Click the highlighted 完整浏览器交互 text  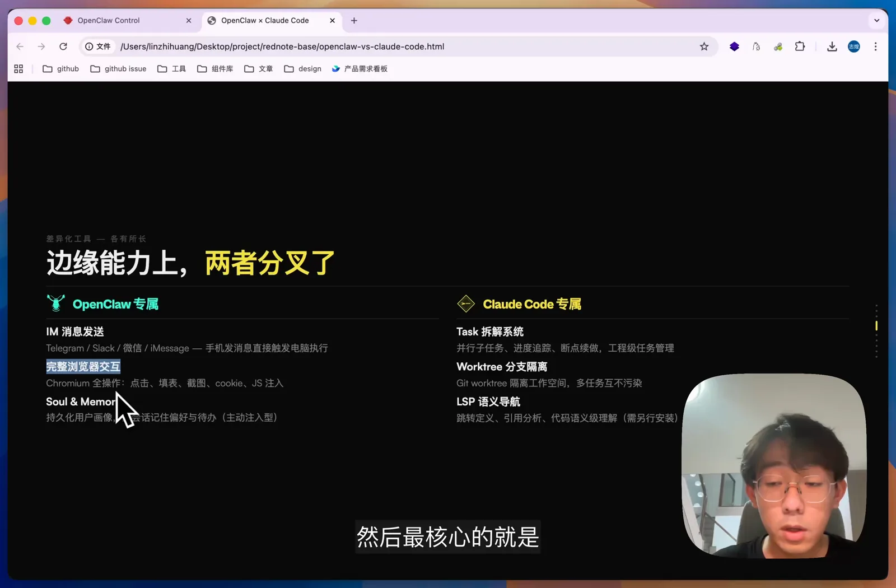(83, 367)
